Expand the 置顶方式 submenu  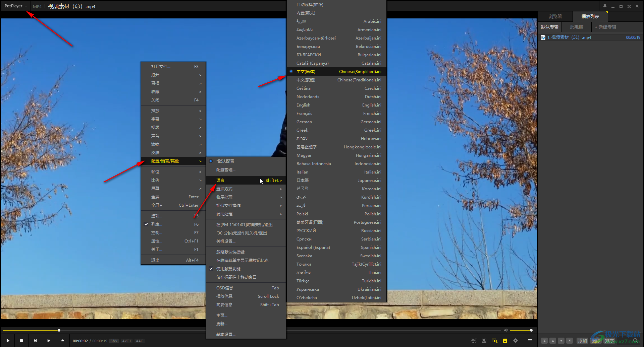(x=246, y=189)
